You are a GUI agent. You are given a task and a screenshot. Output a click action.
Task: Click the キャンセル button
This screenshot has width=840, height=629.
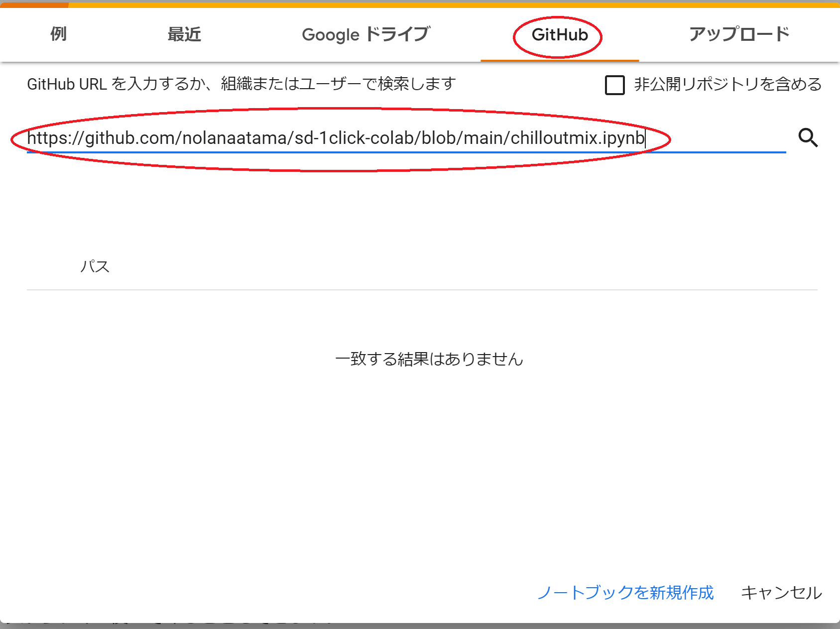click(x=781, y=592)
